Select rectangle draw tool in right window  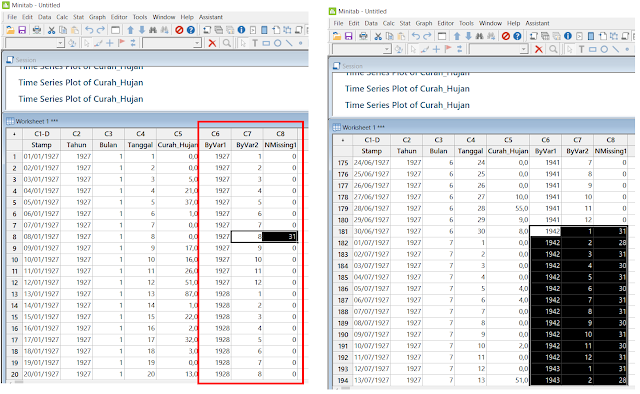(593, 49)
